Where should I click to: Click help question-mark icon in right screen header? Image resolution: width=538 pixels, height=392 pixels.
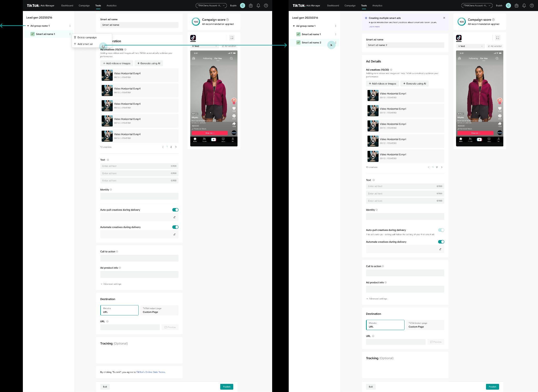coord(532,6)
